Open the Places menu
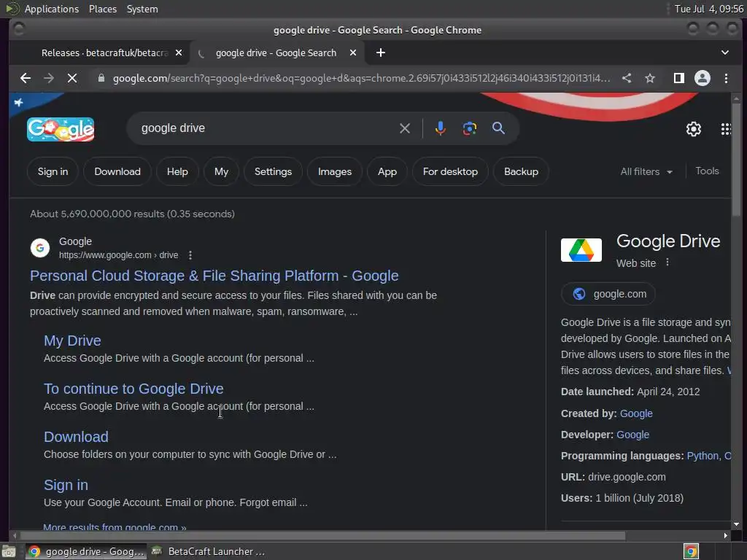 (x=102, y=9)
